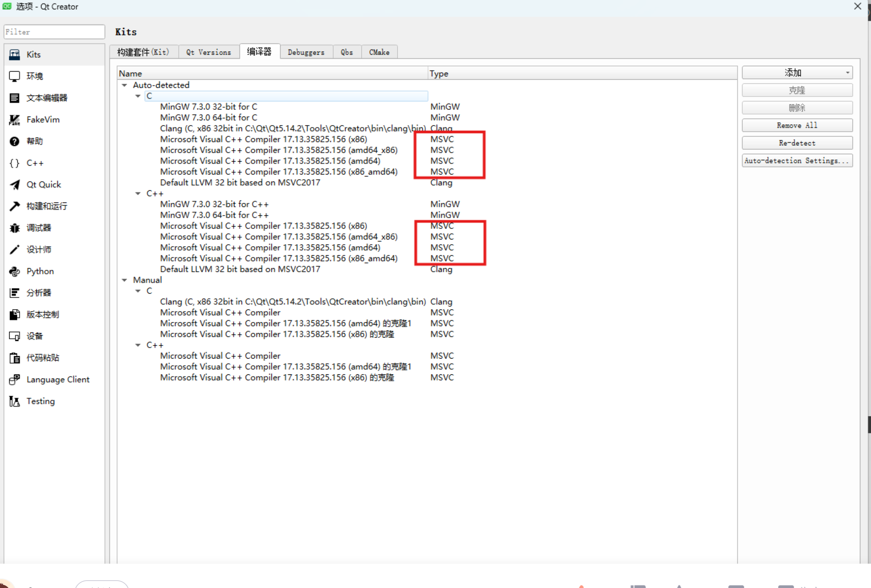The height and width of the screenshot is (588, 871).
Task: Click the Re-detect button
Action: pyautogui.click(x=797, y=143)
